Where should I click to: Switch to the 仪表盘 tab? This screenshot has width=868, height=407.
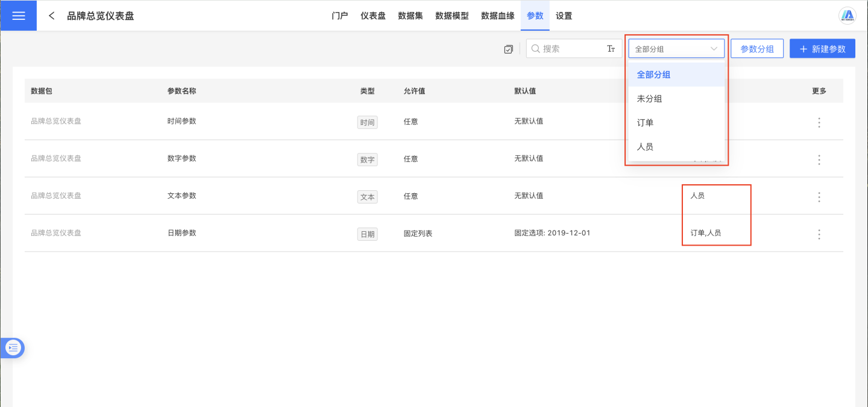coord(373,16)
